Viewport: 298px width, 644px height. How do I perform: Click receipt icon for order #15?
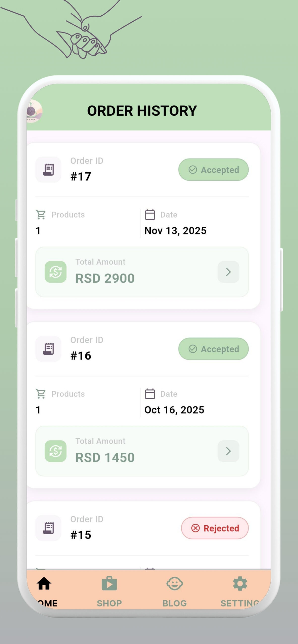pos(48,528)
